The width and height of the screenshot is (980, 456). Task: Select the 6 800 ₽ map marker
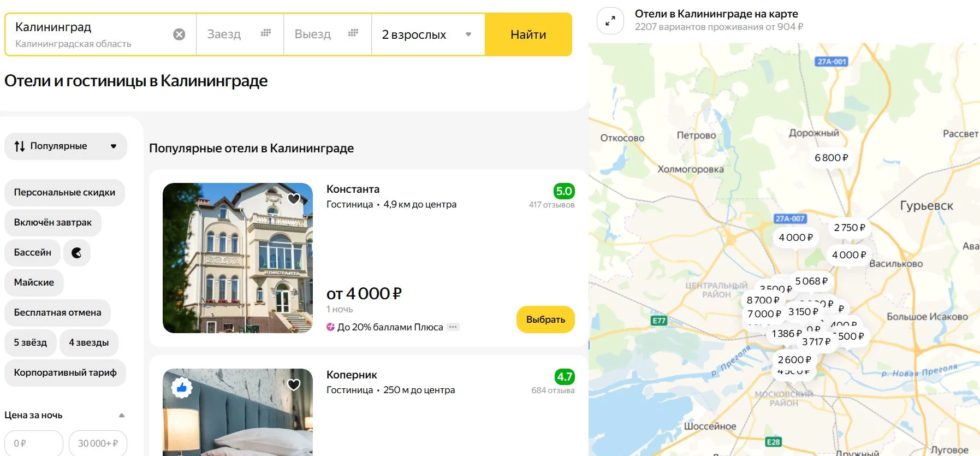[x=831, y=158]
